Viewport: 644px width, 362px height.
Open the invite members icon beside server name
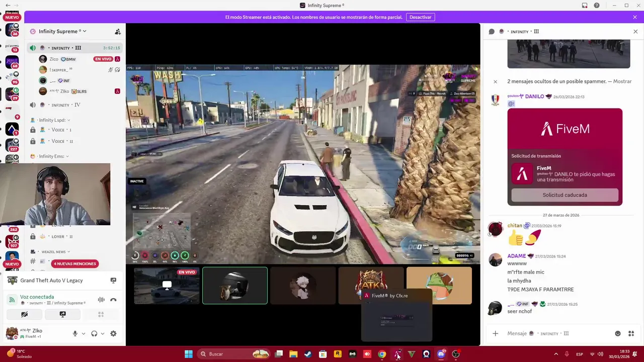pos(118,31)
